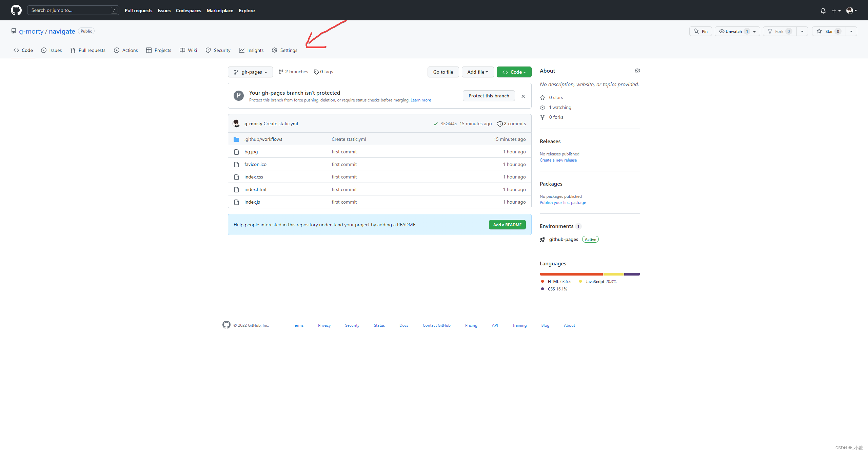Open the g-morty owner link
The image size is (868, 453).
[31, 31]
